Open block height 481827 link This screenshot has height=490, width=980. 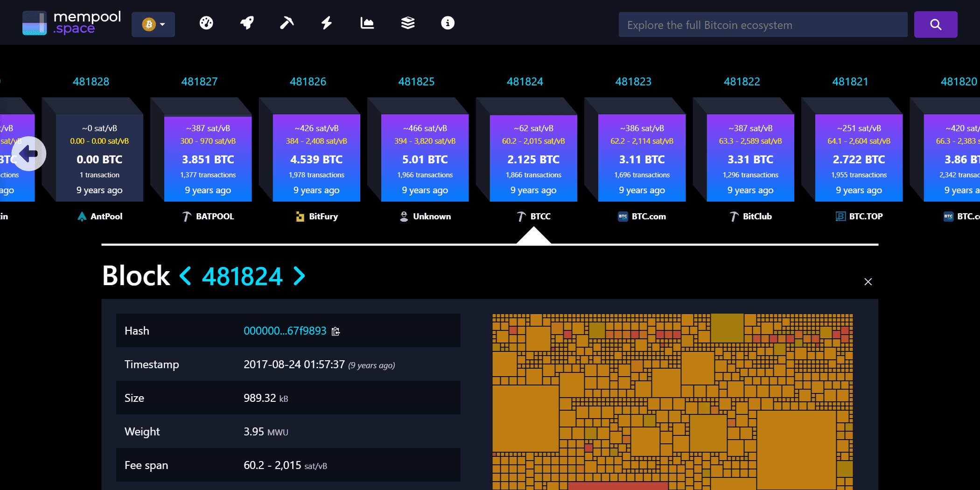[x=199, y=82]
